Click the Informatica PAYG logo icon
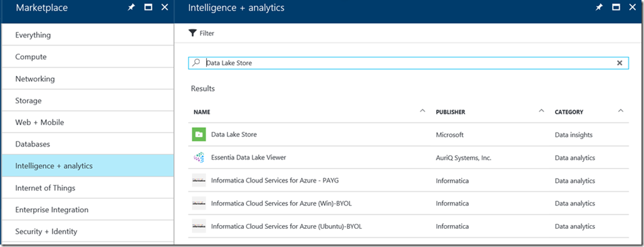644x247 pixels. [199, 181]
